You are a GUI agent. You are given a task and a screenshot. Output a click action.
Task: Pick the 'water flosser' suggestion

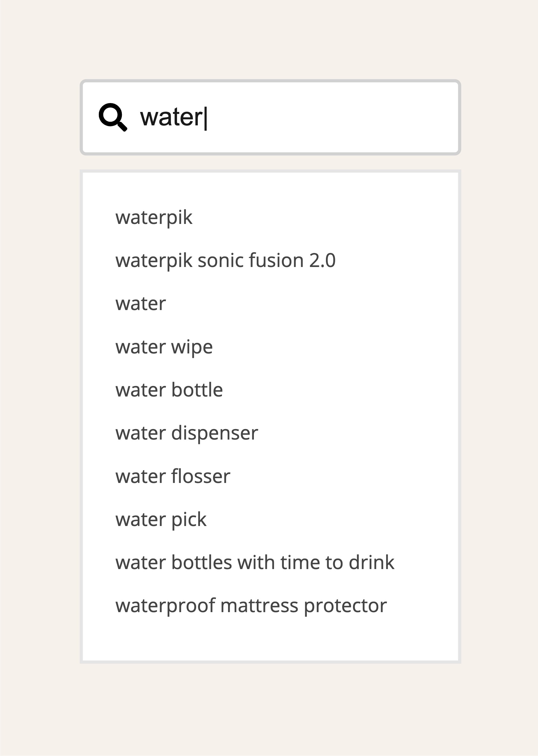tap(173, 476)
